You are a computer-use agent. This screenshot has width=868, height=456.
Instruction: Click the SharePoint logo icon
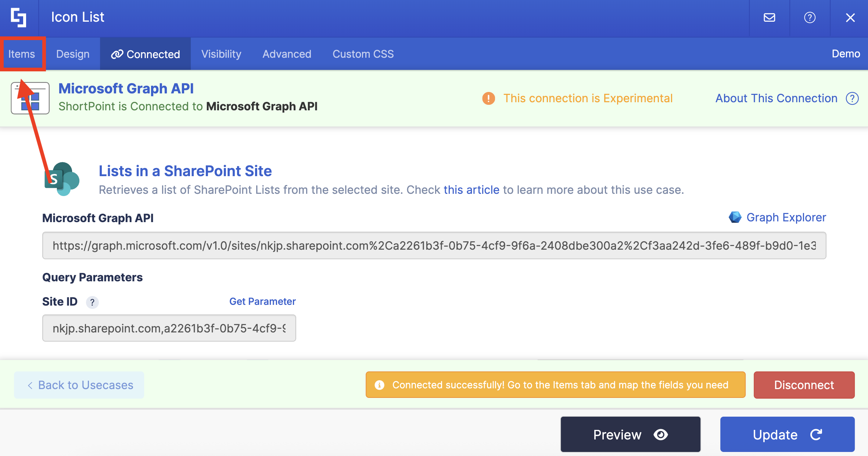(62, 179)
